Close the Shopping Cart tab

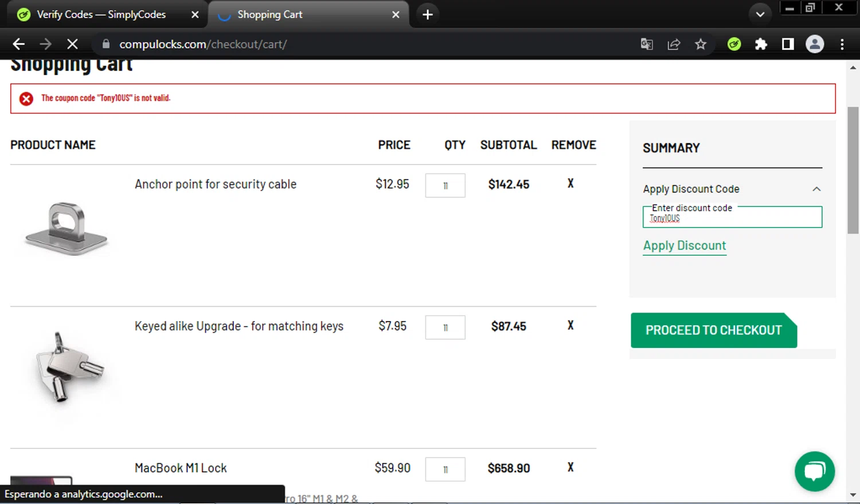tap(396, 15)
